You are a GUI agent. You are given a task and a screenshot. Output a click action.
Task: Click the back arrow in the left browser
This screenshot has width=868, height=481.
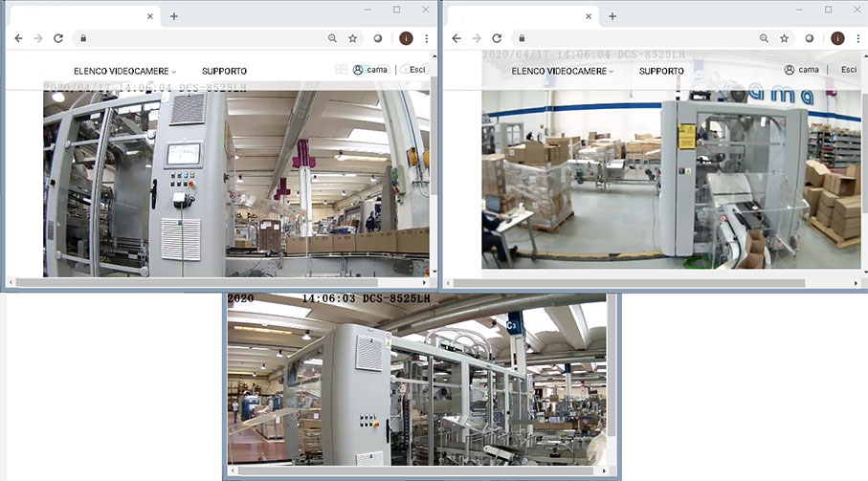coord(18,38)
